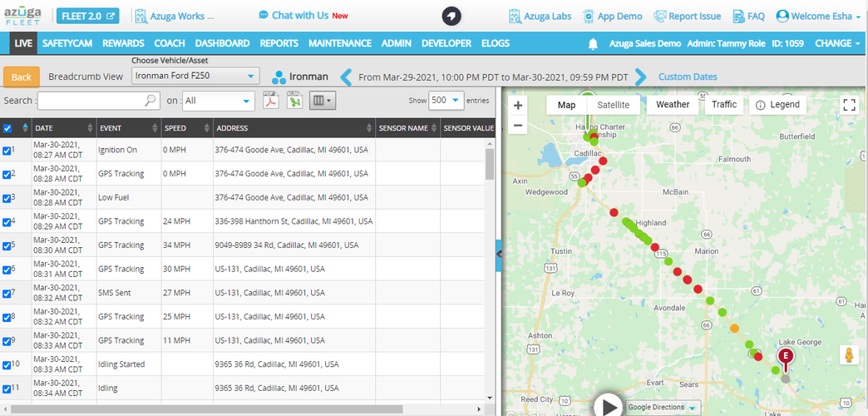Open the notifications bell

point(593,43)
